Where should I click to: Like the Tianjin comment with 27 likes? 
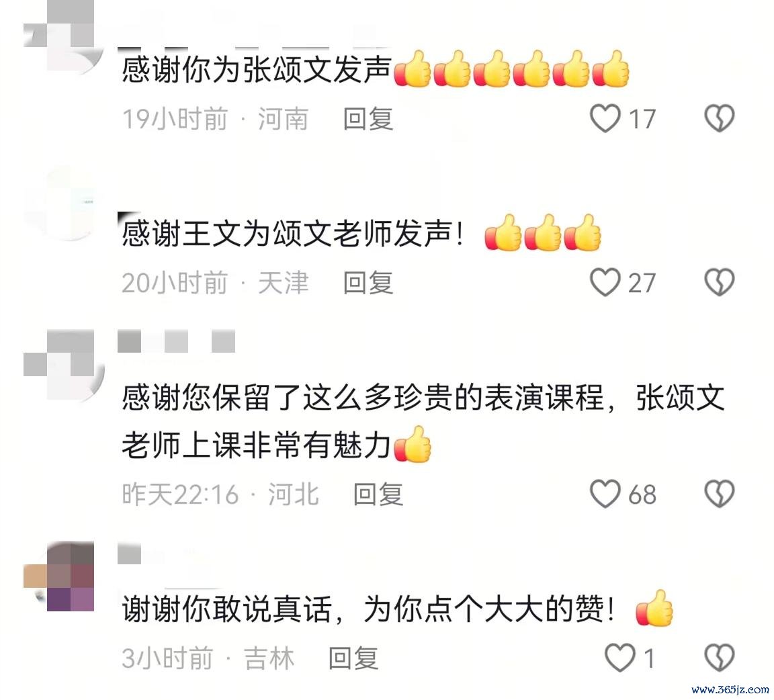tap(605, 282)
